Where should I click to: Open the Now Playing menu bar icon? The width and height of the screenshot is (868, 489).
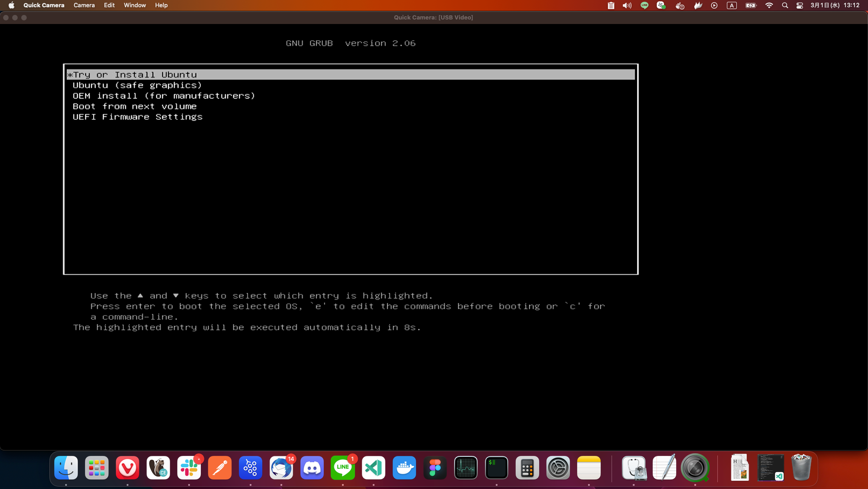(714, 5)
